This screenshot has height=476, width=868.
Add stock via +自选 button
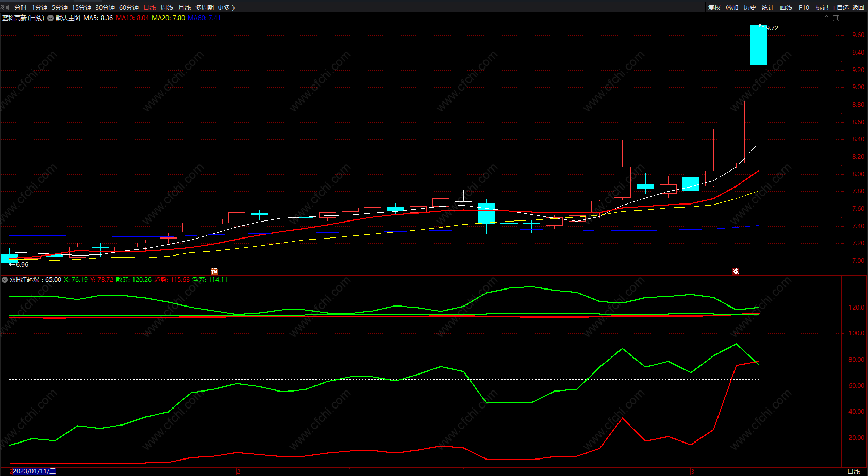tap(840, 7)
